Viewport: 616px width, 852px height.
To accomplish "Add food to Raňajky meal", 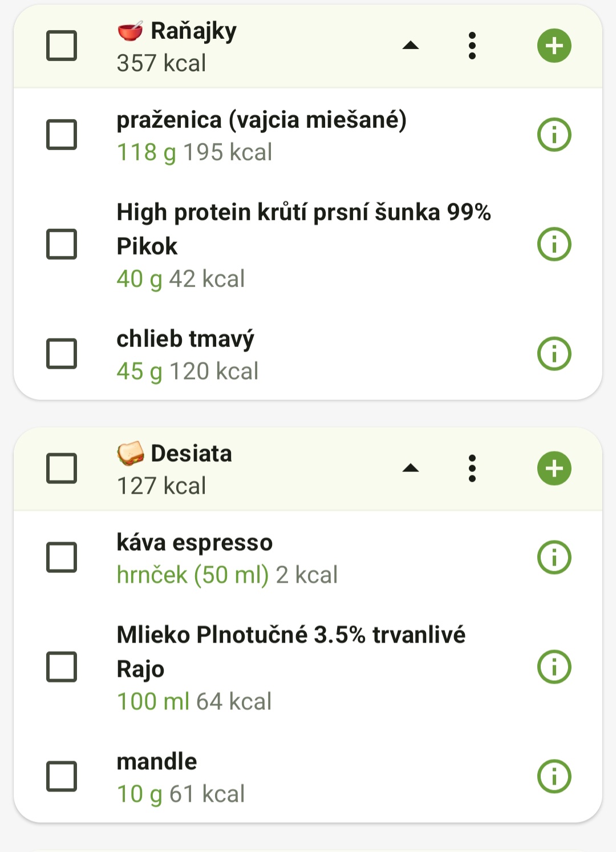I will coord(554,46).
